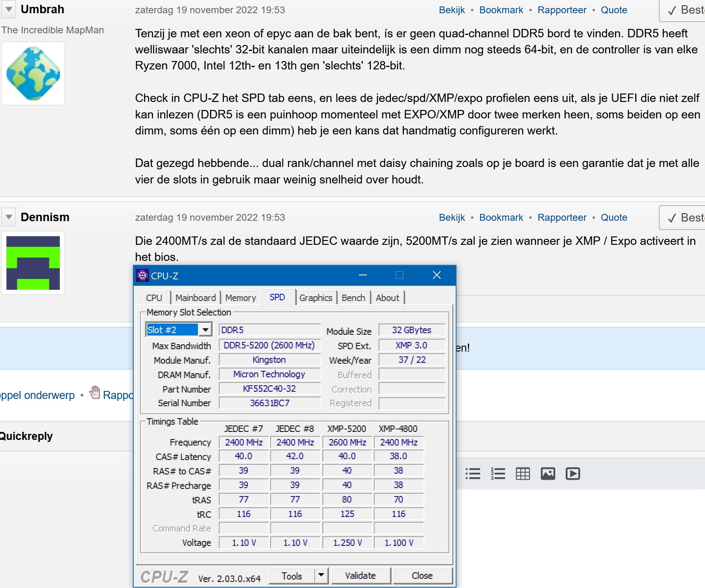Switch to the Mainboard tab
This screenshot has width=705, height=588.
click(196, 298)
